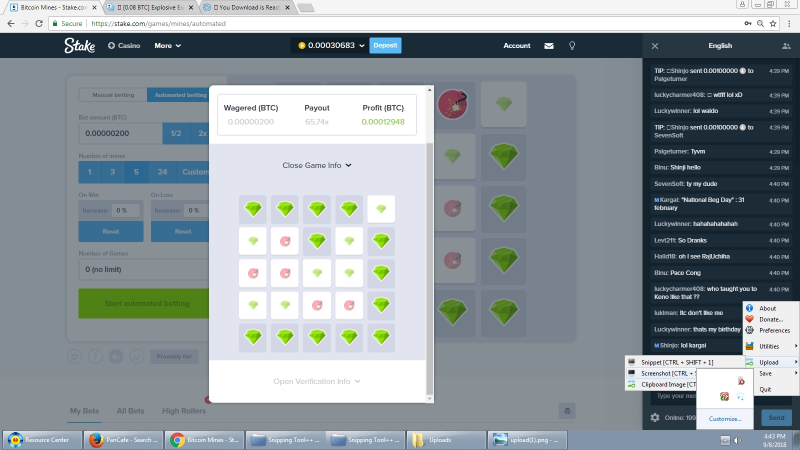Click the bitcoin coin icon beside balance
Screen dimensions: 800x450
(x=302, y=45)
